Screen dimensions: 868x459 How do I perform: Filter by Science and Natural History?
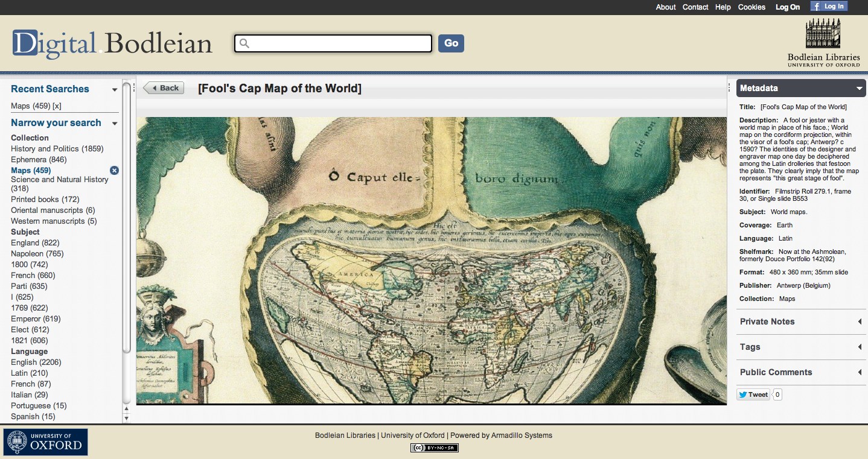(x=60, y=184)
